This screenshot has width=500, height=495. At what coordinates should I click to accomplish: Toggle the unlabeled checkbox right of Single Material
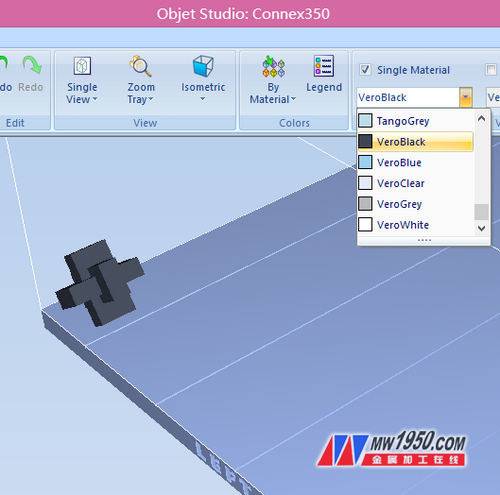(491, 70)
